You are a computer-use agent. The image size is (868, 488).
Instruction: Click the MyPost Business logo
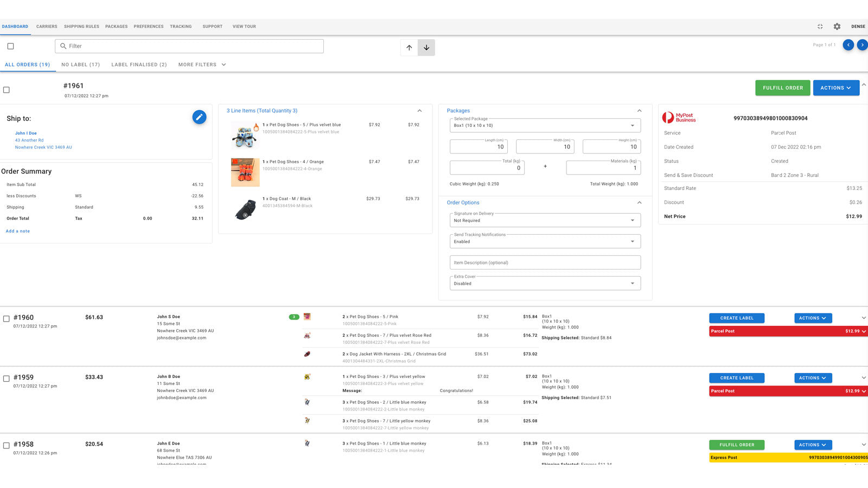click(x=679, y=118)
